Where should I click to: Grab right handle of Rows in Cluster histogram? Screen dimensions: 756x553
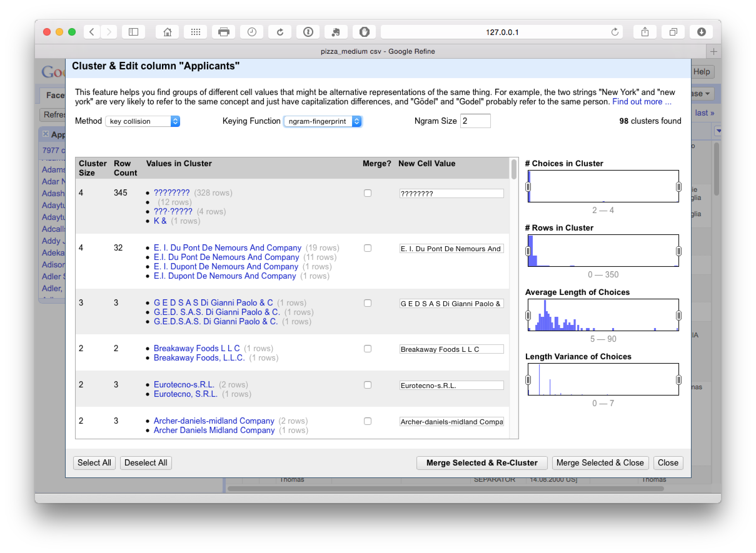pos(678,251)
